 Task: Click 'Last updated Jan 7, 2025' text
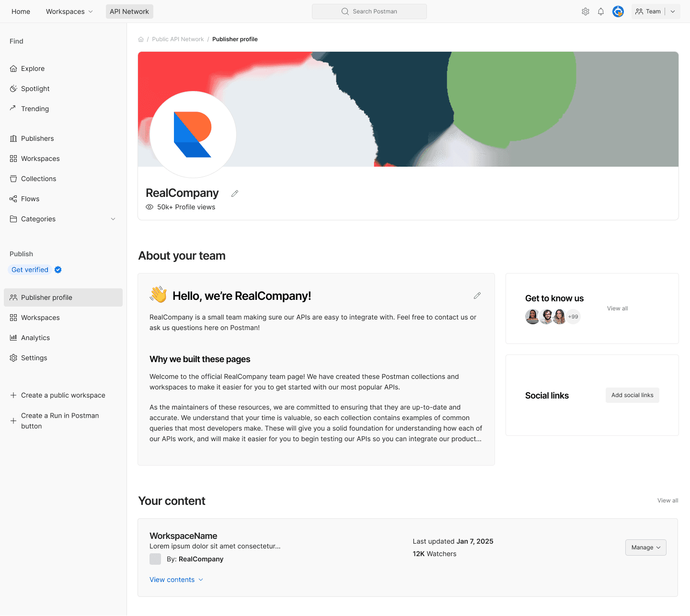tap(453, 541)
